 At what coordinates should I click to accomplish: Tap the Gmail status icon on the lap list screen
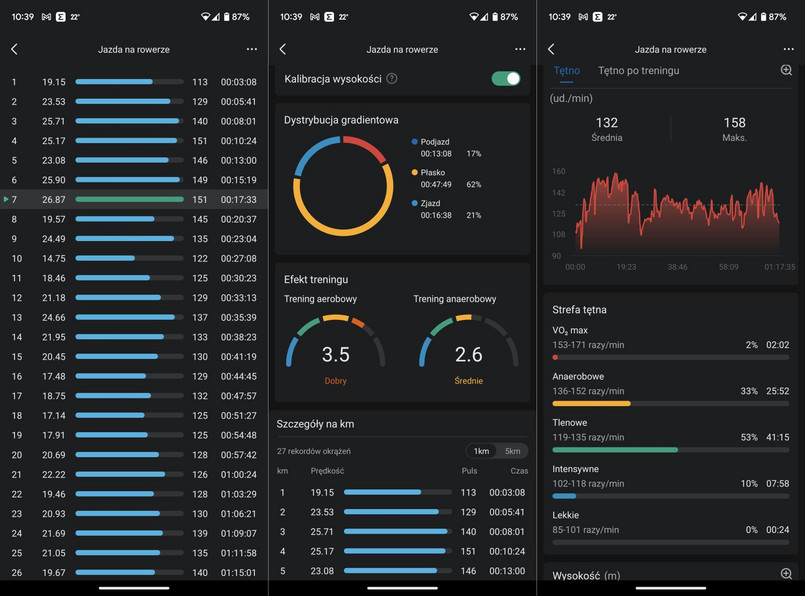tap(46, 17)
